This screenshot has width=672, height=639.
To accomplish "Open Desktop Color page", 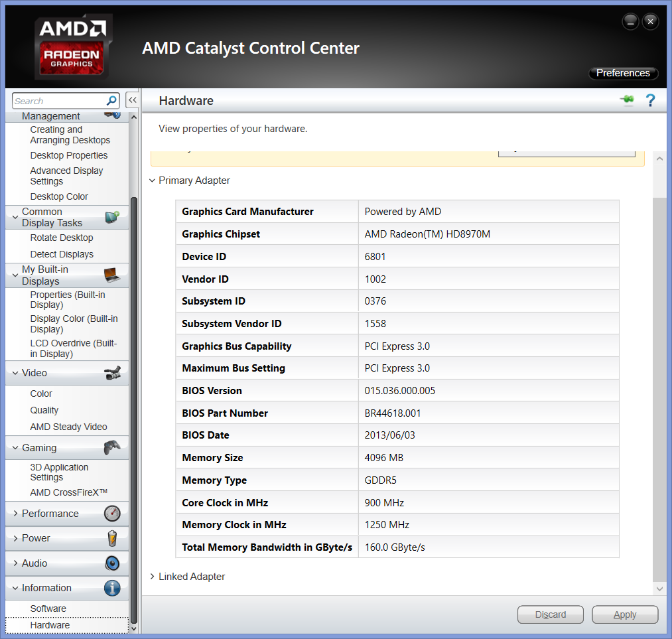I will point(59,196).
